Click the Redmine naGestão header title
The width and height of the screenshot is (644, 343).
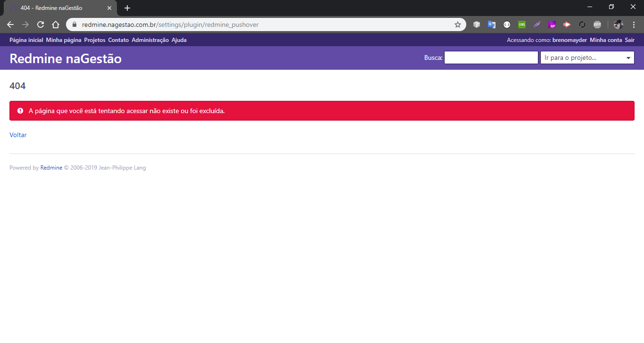click(x=66, y=58)
